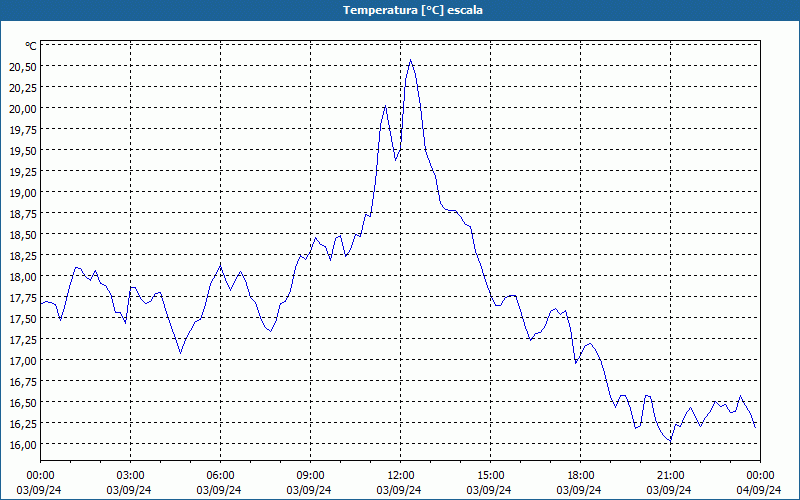Click the chart title 'Temperatura [°C] escala'
This screenshot has height=500, width=800.
(413, 10)
